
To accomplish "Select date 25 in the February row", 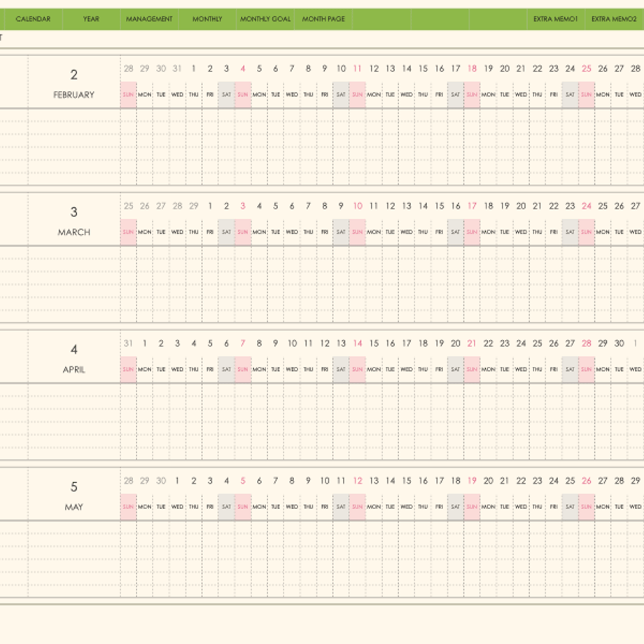I will [x=587, y=69].
